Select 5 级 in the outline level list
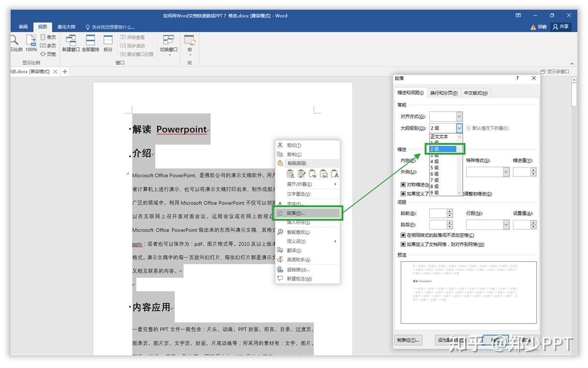The image size is (588, 368). 442,168
